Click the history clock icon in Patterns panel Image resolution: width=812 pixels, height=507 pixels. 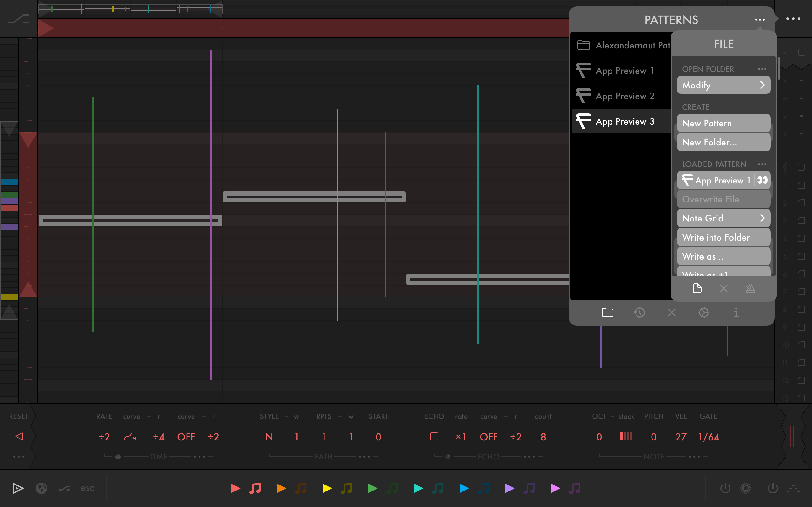[x=639, y=312]
